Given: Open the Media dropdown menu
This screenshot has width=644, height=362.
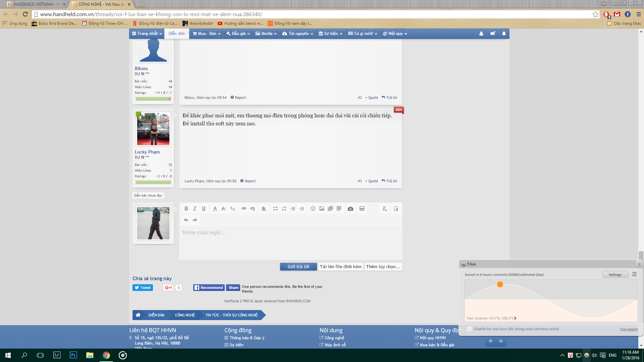Looking at the screenshot, I should click(266, 34).
